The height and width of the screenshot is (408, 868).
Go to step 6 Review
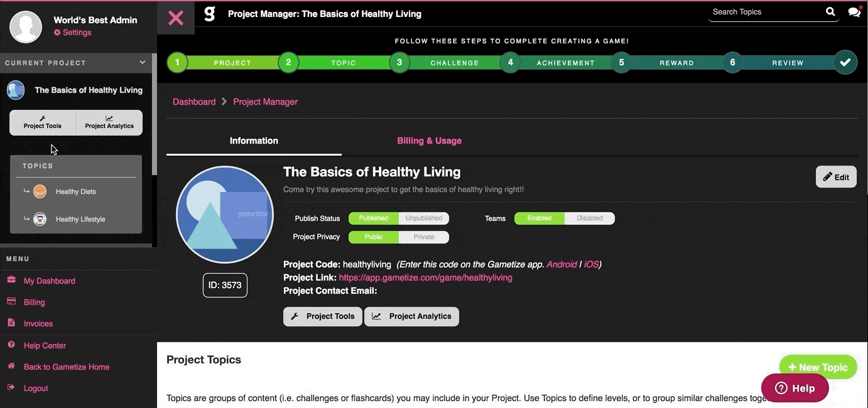coord(732,62)
